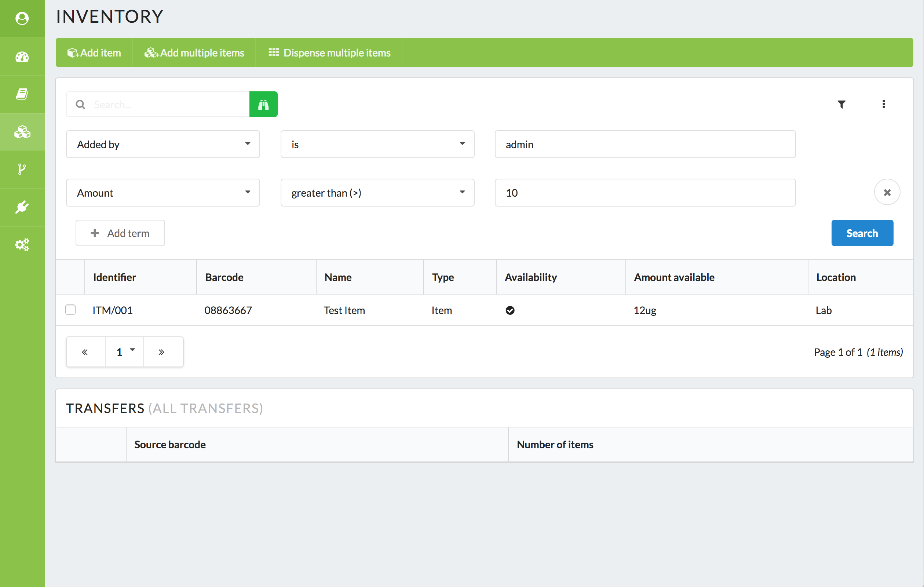
Task: Click 'Add item' in the green toolbar
Action: pyautogui.click(x=94, y=52)
